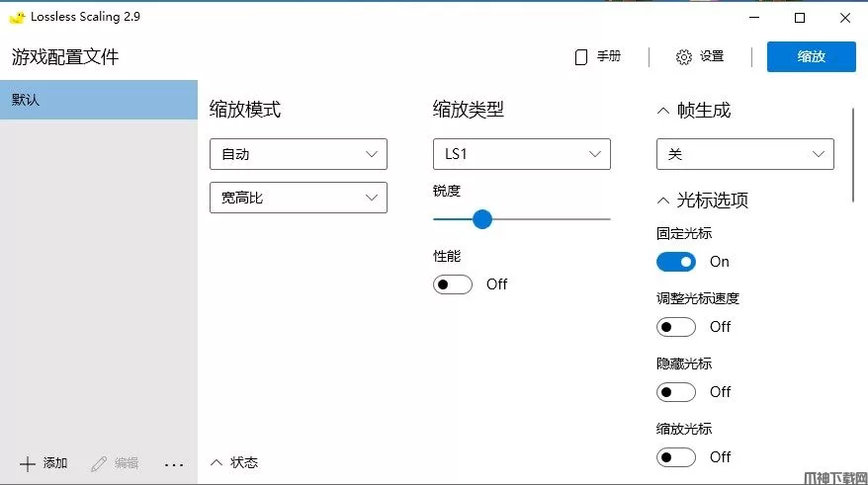Screen dimensions: 868x485
Task: Toggle the 性能 performance switch
Action: point(453,284)
